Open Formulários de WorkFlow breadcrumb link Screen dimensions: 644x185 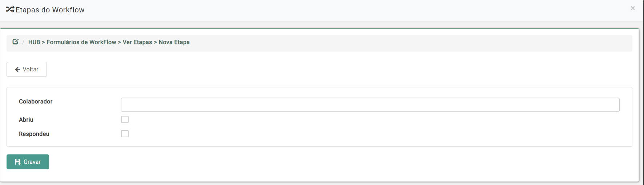(81, 42)
